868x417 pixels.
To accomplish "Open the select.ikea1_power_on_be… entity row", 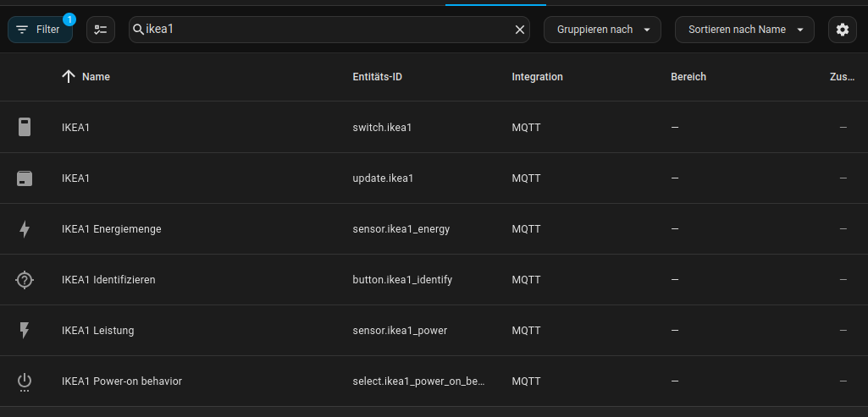I will click(x=434, y=381).
